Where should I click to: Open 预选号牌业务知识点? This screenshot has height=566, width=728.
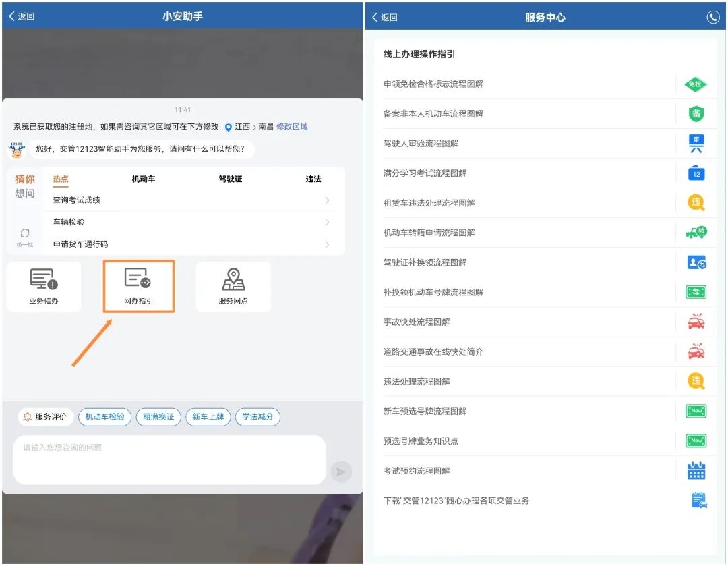click(x=545, y=441)
